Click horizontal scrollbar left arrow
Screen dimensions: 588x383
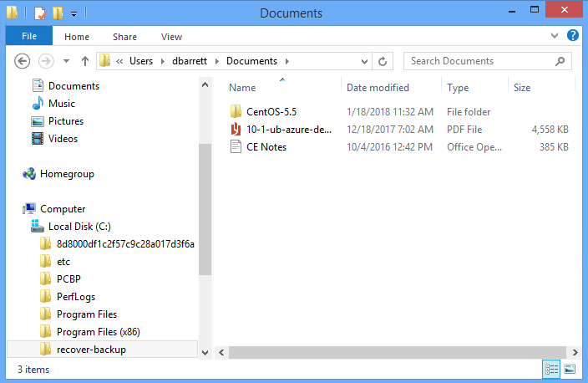221,352
